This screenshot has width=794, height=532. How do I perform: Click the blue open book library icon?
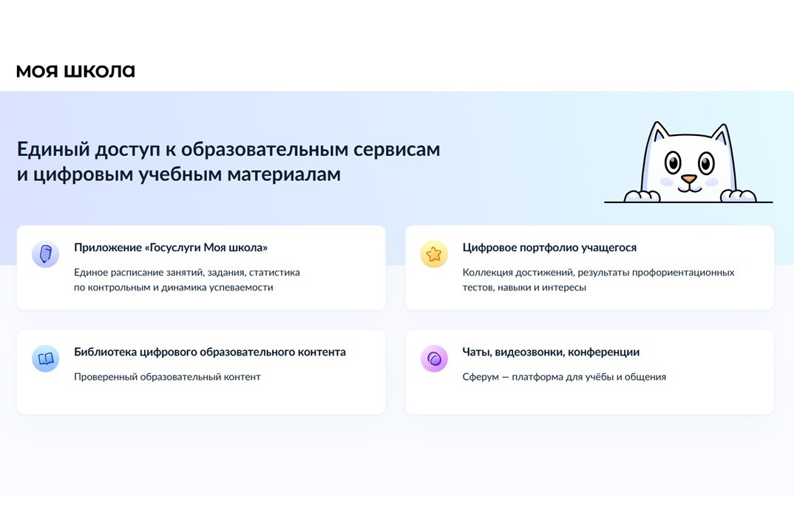click(x=46, y=359)
